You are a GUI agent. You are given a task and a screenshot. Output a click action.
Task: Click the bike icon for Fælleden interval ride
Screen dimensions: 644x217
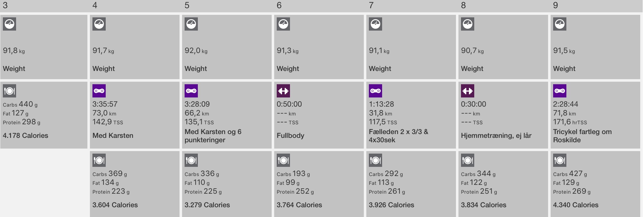tap(375, 91)
